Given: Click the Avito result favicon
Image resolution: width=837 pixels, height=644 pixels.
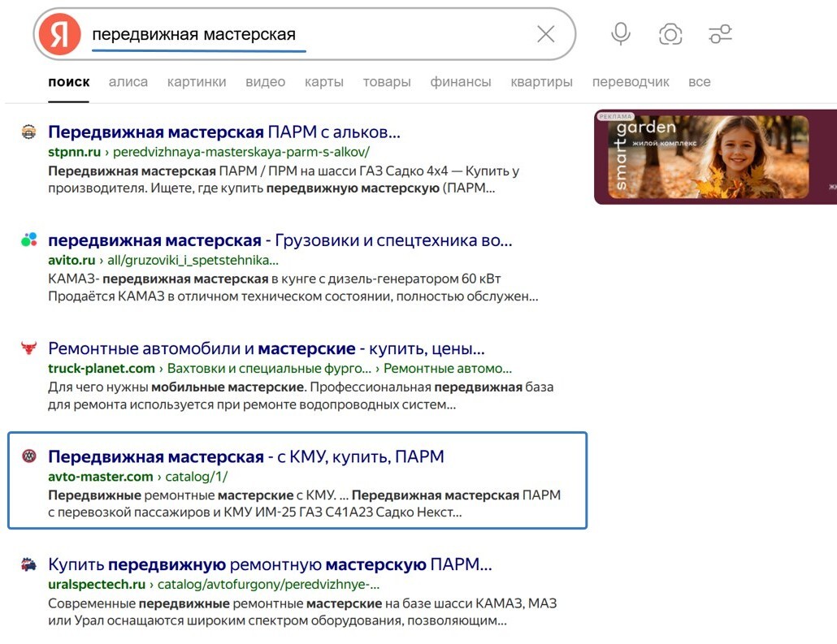Looking at the screenshot, I should click(x=29, y=240).
